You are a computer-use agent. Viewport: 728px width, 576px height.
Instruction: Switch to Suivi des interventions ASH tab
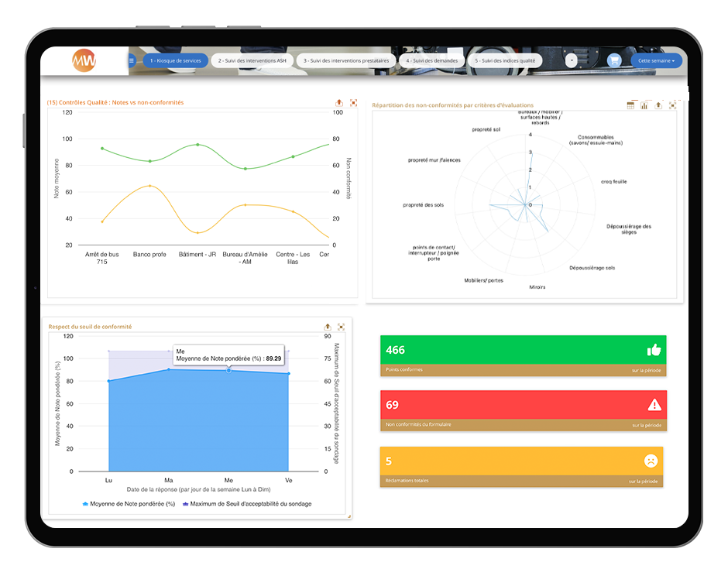(x=252, y=60)
